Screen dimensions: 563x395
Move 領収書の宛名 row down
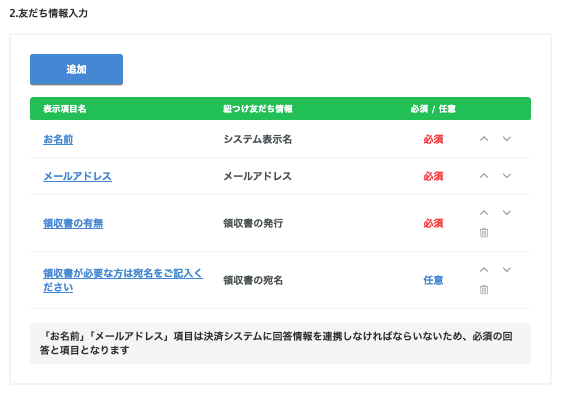click(507, 270)
